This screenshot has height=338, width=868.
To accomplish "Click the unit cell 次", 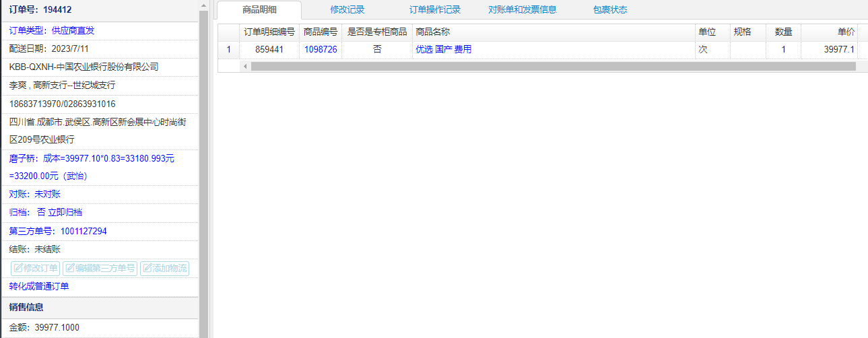I will (x=712, y=49).
